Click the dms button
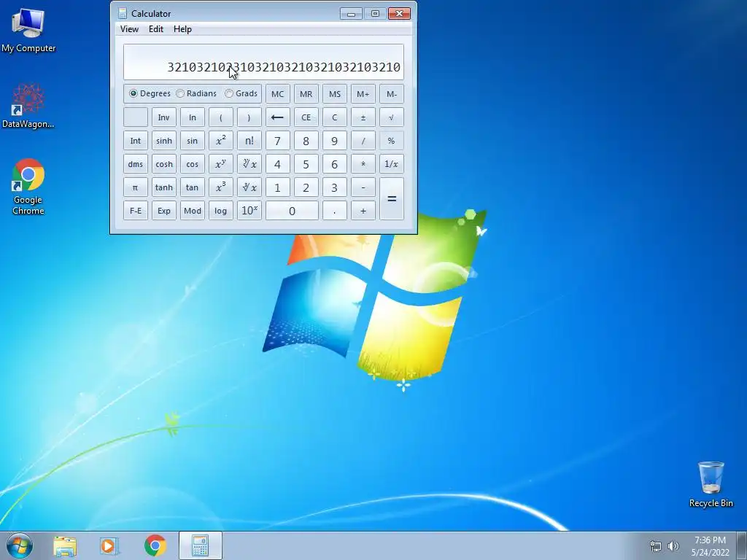The height and width of the screenshot is (560, 747). point(135,164)
